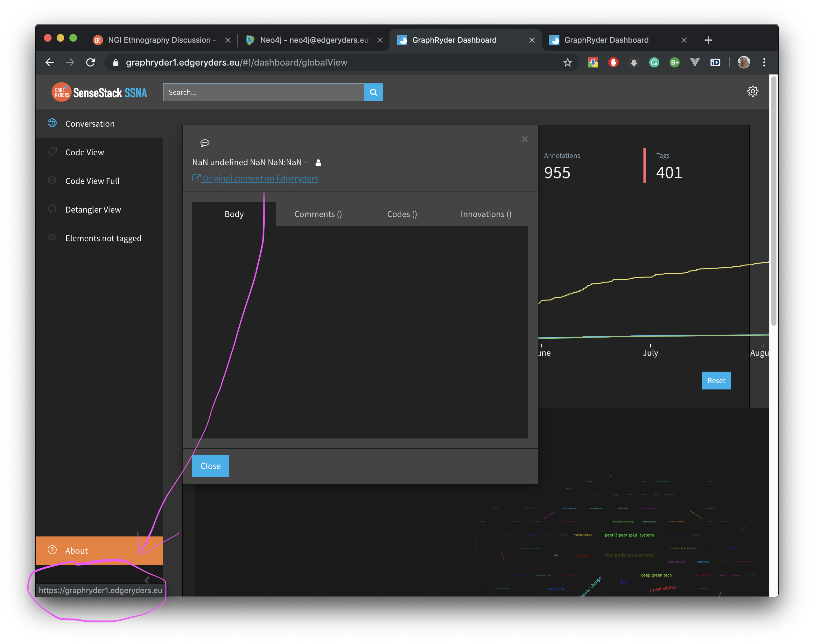Click the V-shaped extension icon
The image size is (814, 644).
pos(695,63)
